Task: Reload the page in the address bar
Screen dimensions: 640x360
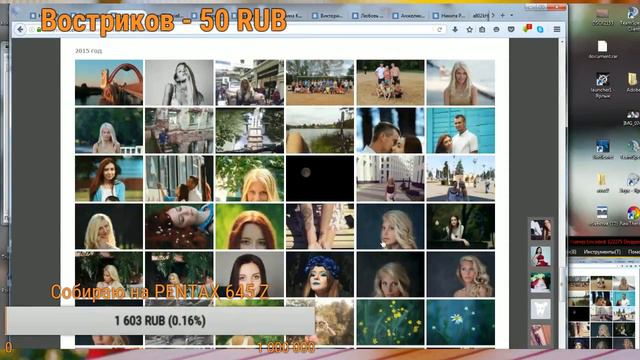Action: (440, 29)
